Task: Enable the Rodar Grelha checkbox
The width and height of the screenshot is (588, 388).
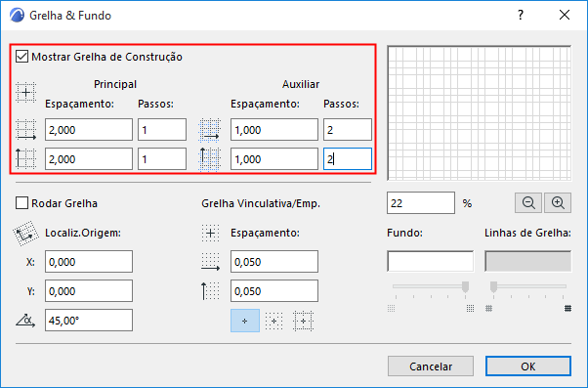Action: coord(21,203)
